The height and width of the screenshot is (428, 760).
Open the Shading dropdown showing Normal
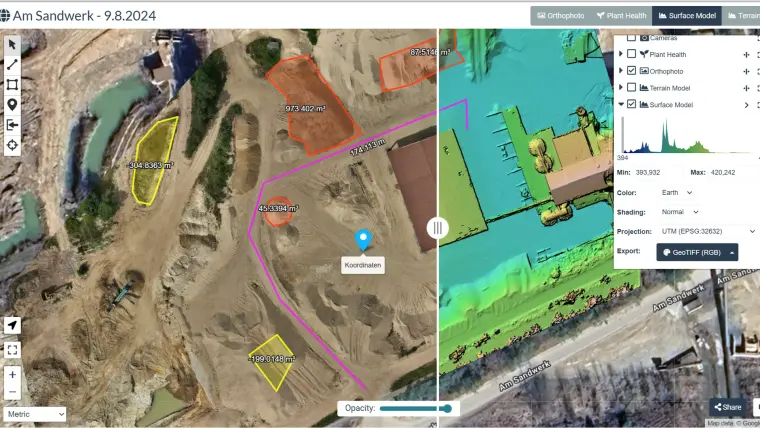pyautogui.click(x=680, y=212)
